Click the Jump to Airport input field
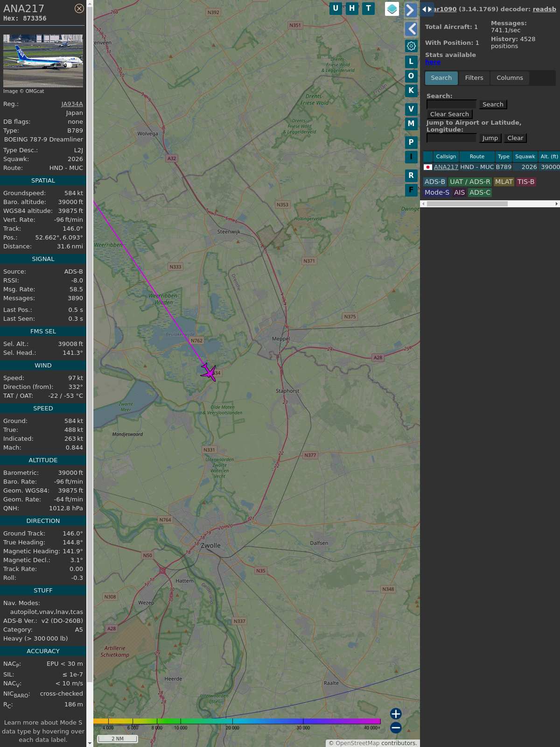 tap(451, 138)
